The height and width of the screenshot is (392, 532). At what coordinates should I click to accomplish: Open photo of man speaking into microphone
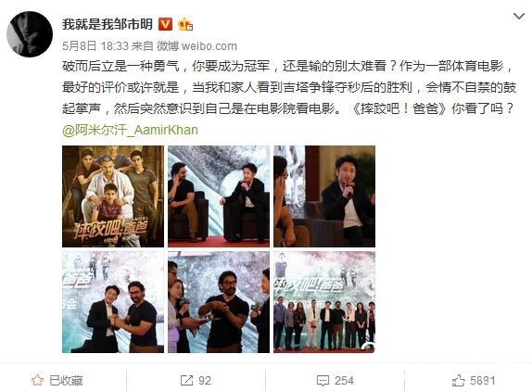click(x=324, y=196)
